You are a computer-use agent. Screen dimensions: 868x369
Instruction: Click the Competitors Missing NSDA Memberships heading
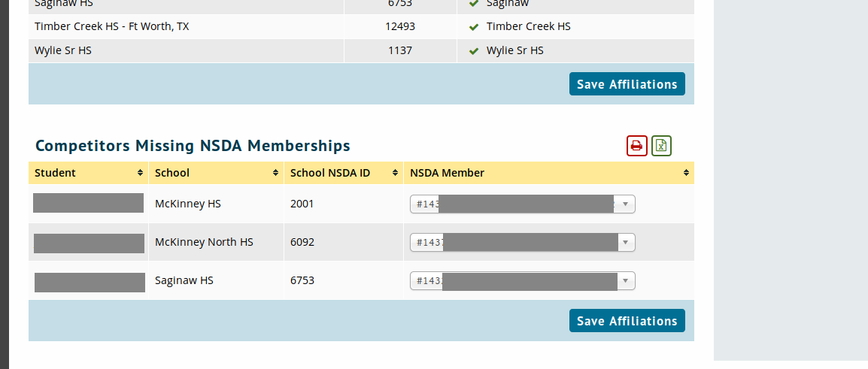tap(193, 146)
